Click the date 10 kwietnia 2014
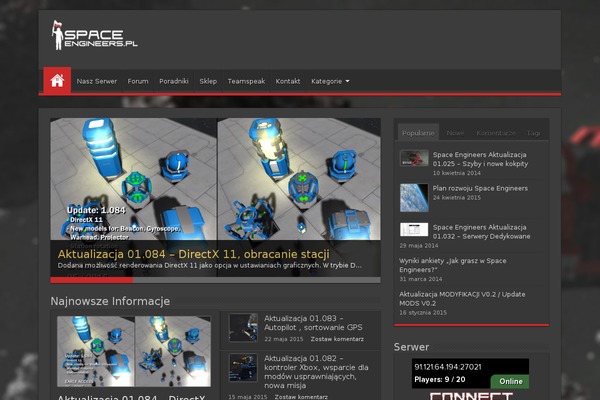This screenshot has height=400, width=600. tap(457, 173)
